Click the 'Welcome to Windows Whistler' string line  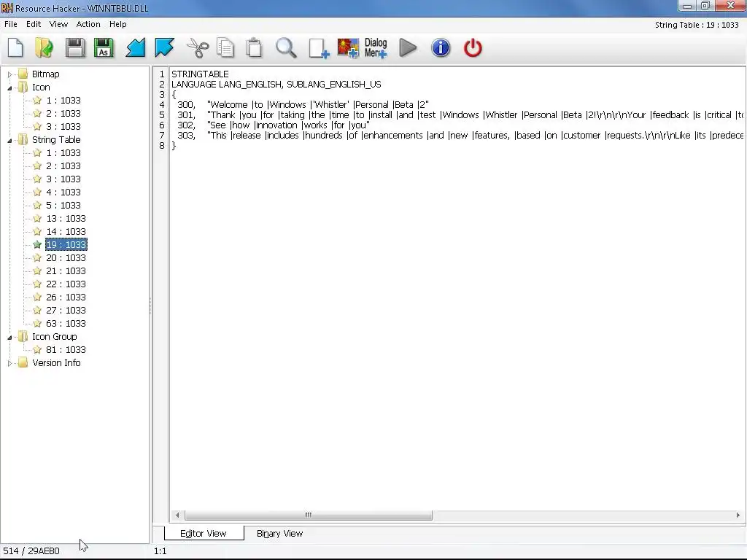pyautogui.click(x=303, y=105)
